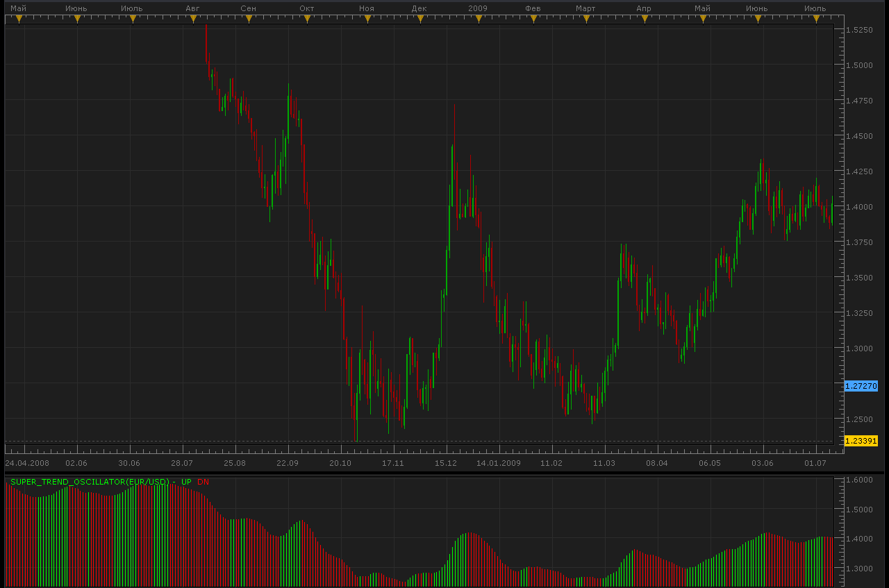Screen dimensions: 889x588
Task: Click the 1.5250 price axis value
Action: tap(860, 30)
